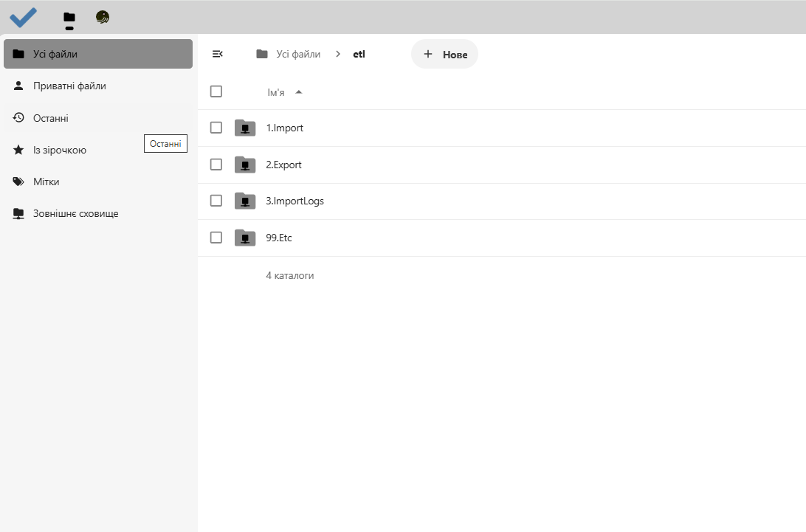Select the checkbox for 1.Import folder
The width and height of the screenshot is (806, 532).
click(x=216, y=127)
